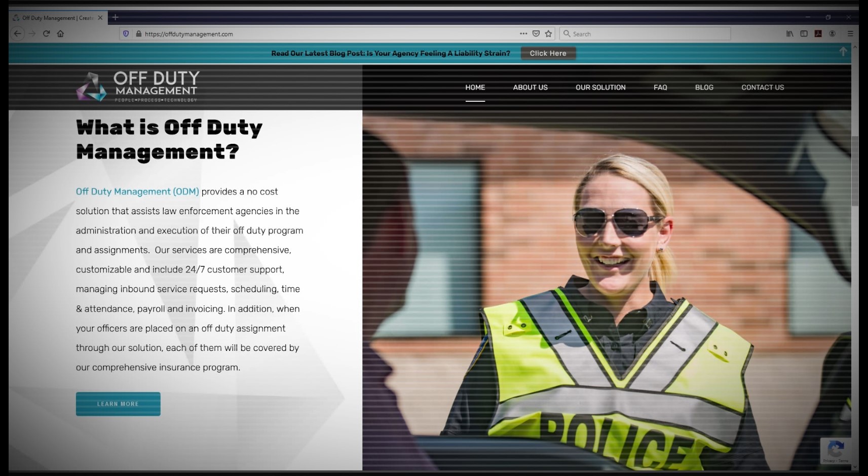Navigate to Our Solution page
The width and height of the screenshot is (868, 476).
pos(600,88)
